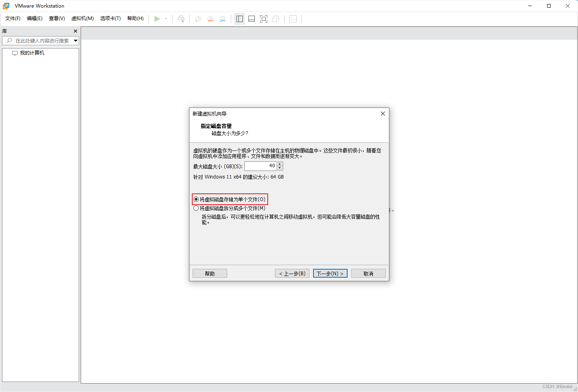The width and height of the screenshot is (578, 392).
Task: Close the 新建虚拟机向导 dialog
Action: point(383,114)
